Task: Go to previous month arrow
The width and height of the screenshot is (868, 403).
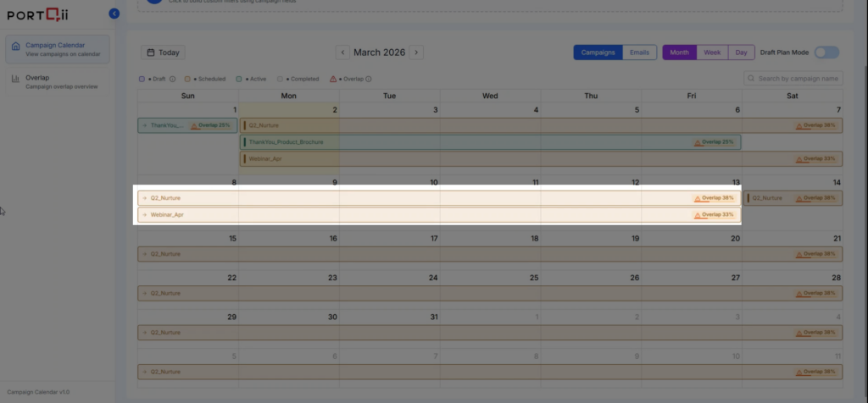Action: point(342,52)
